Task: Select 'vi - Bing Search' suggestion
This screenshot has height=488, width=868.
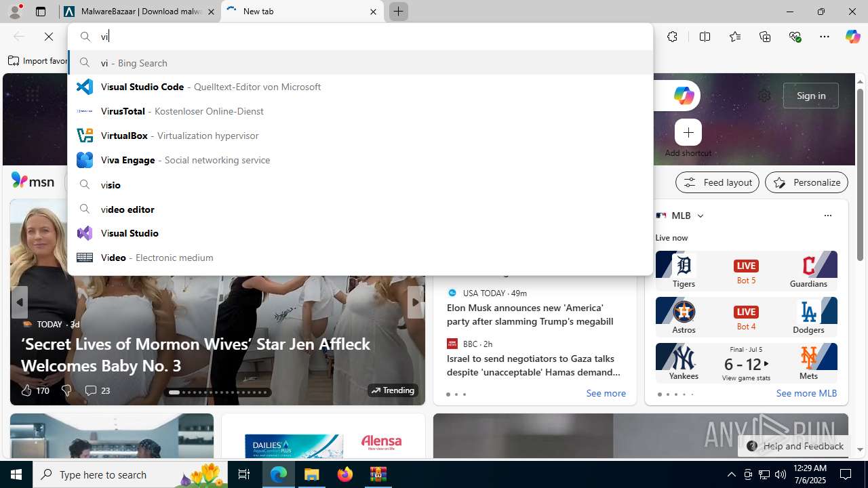Action: (360, 62)
